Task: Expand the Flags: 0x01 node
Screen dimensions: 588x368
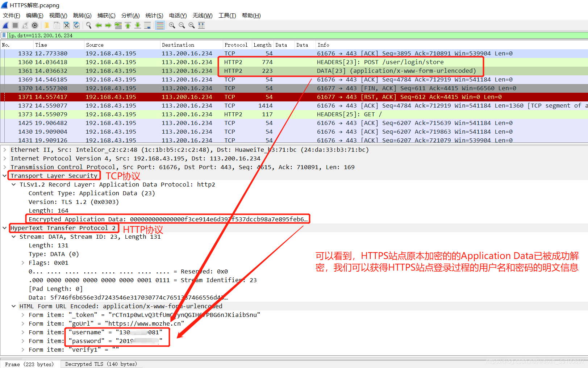Action: click(23, 263)
